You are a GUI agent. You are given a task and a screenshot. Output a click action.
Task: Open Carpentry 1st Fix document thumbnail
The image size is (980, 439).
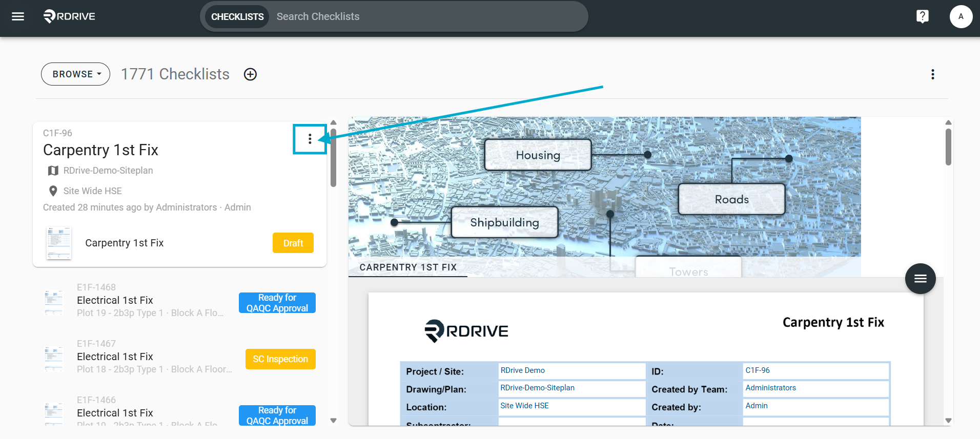(x=59, y=243)
